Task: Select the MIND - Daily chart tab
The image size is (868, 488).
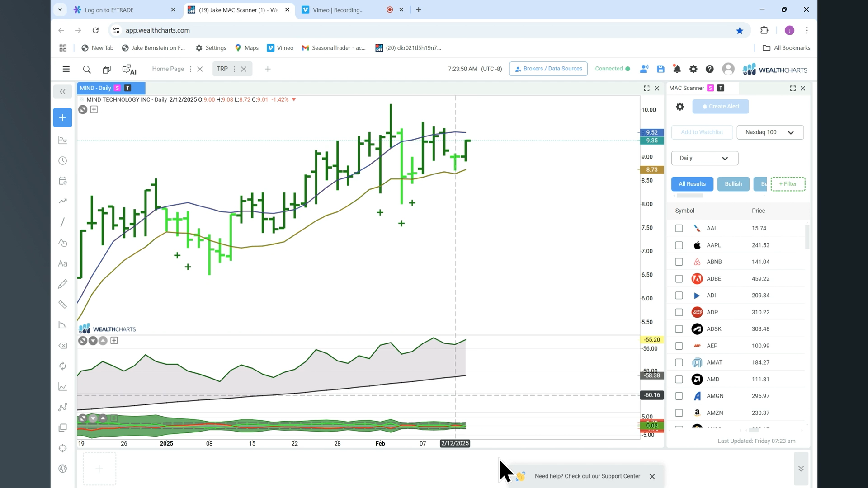Action: 111,88
